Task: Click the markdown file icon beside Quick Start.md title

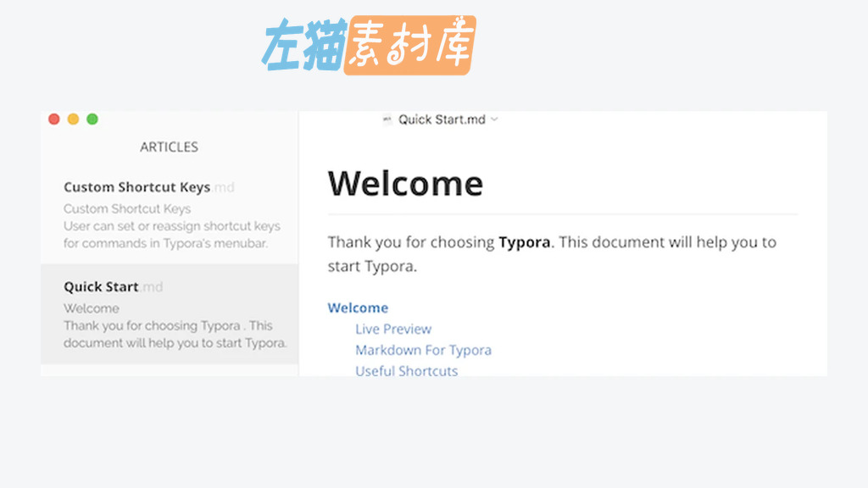Action: coord(387,119)
